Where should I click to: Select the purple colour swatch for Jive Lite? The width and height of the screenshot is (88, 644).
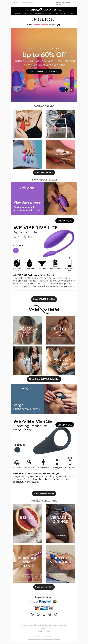[16, 251]
